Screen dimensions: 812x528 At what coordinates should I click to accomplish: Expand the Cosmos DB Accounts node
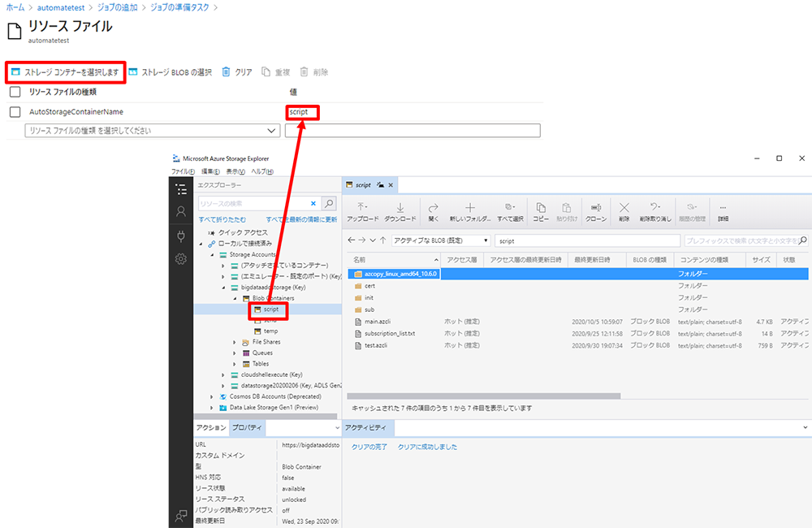212,397
